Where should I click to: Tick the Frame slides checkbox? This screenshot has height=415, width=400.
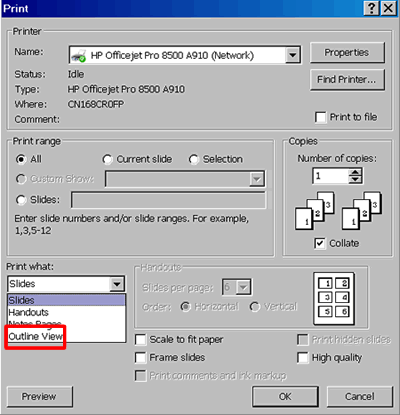tap(141, 358)
